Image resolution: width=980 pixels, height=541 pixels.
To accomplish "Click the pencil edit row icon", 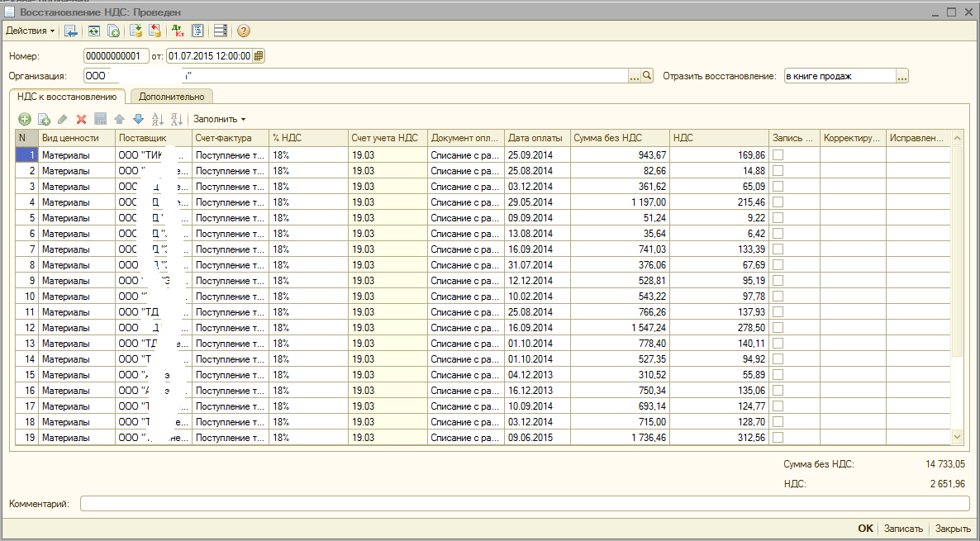I will [62, 119].
